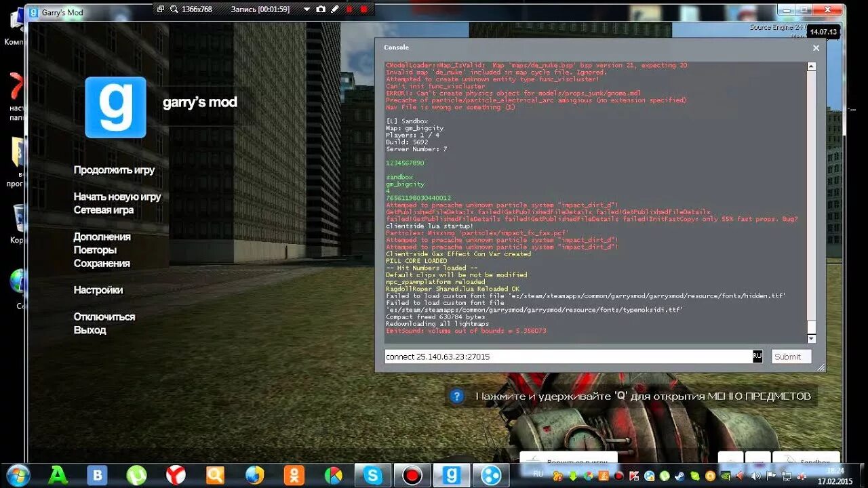Open 'Дополнения' menu item
This screenshot has height=488, width=868.
[x=102, y=237]
